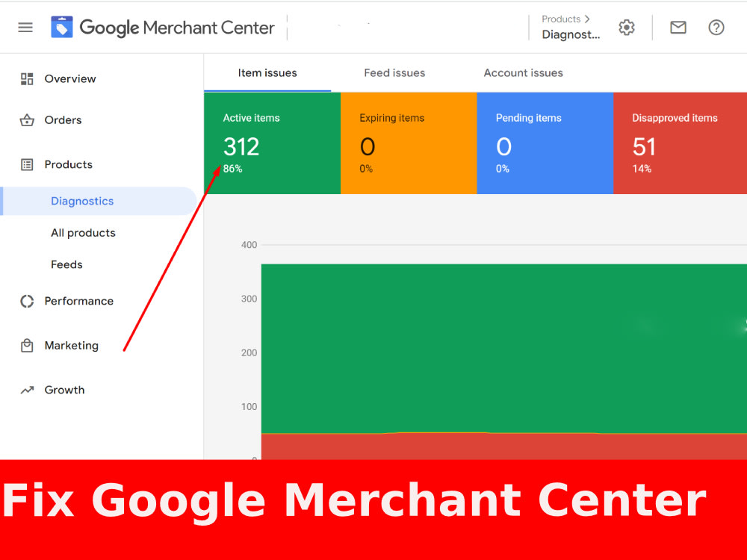The width and height of the screenshot is (747, 560).
Task: Select the red Disapproved items card
Action: [x=680, y=143]
